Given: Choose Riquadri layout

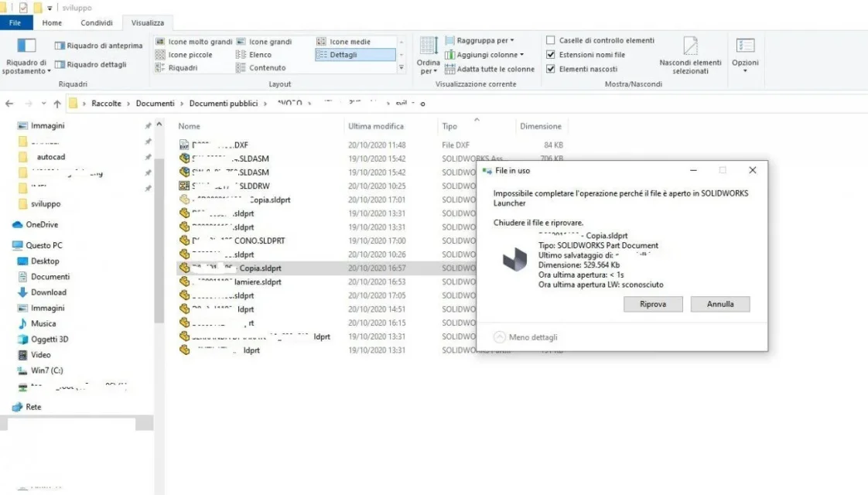Looking at the screenshot, I should [x=176, y=67].
